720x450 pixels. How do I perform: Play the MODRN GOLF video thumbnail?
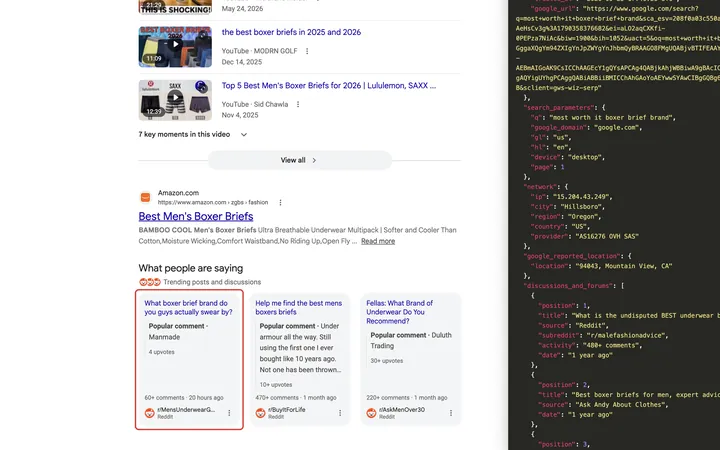pyautogui.click(x=175, y=46)
